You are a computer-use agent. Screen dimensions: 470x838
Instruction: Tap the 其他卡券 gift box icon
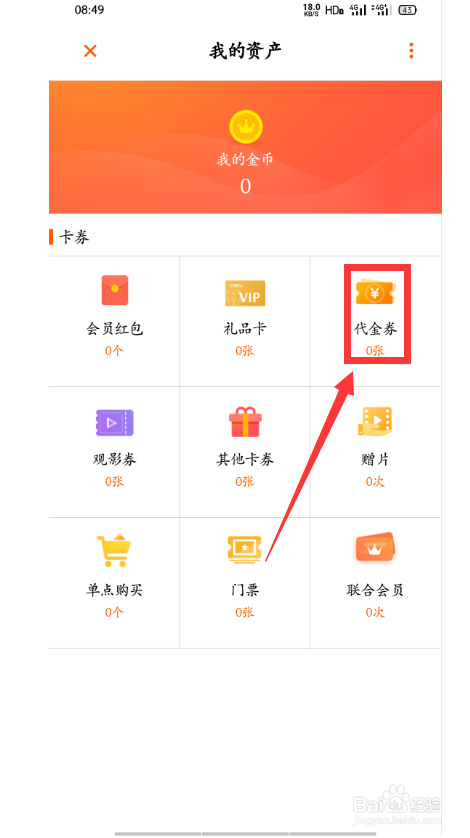(245, 422)
